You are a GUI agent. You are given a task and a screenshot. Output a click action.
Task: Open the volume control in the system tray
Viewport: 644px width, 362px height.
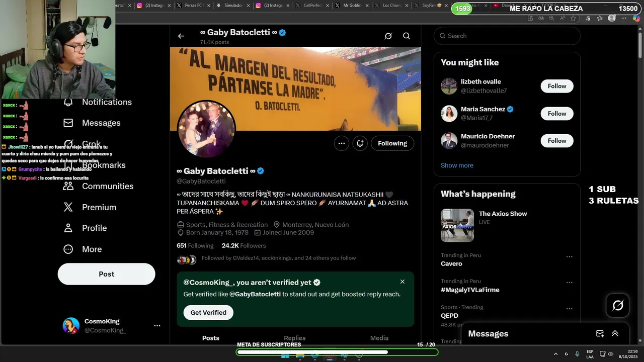[x=610, y=354]
